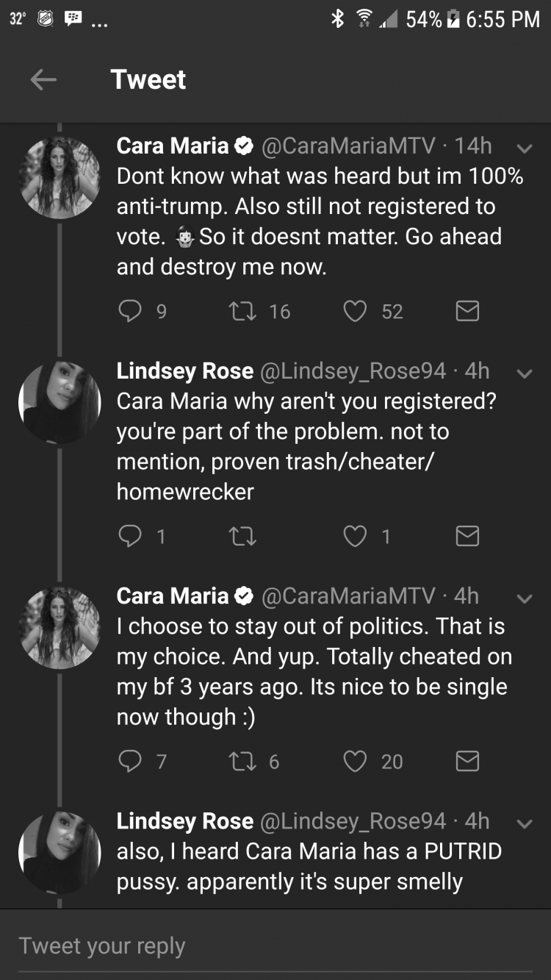Open @Lindsey_Rose94 handle on second tweet
Screen dimensions: 551x980
(x=353, y=371)
